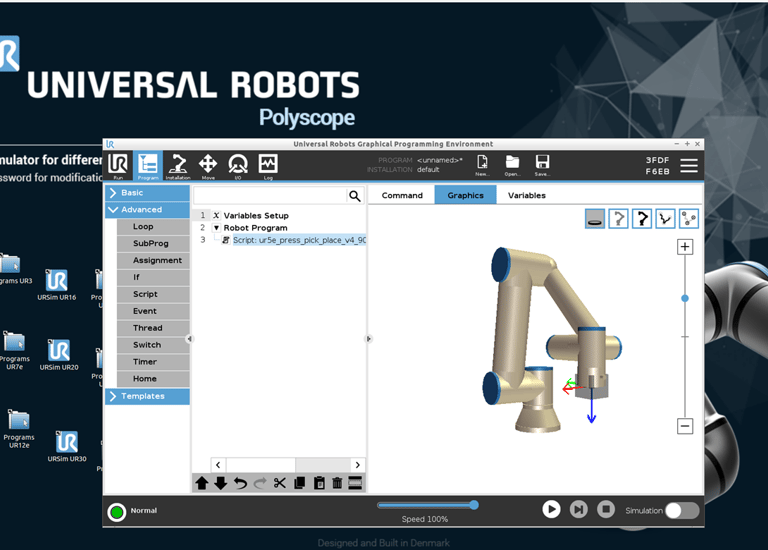768x550 pixels.
Task: Paste the clipboard node
Action: click(x=319, y=483)
